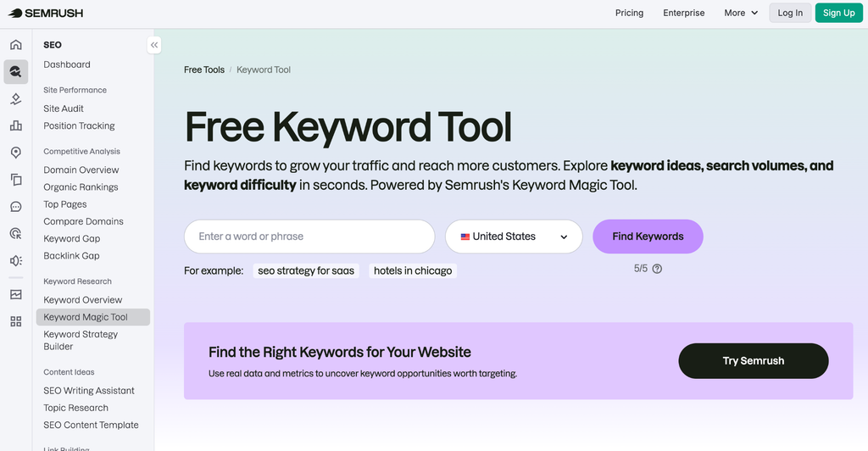Image resolution: width=868 pixels, height=451 pixels.
Task: Open Top Pages
Action: pyautogui.click(x=65, y=204)
